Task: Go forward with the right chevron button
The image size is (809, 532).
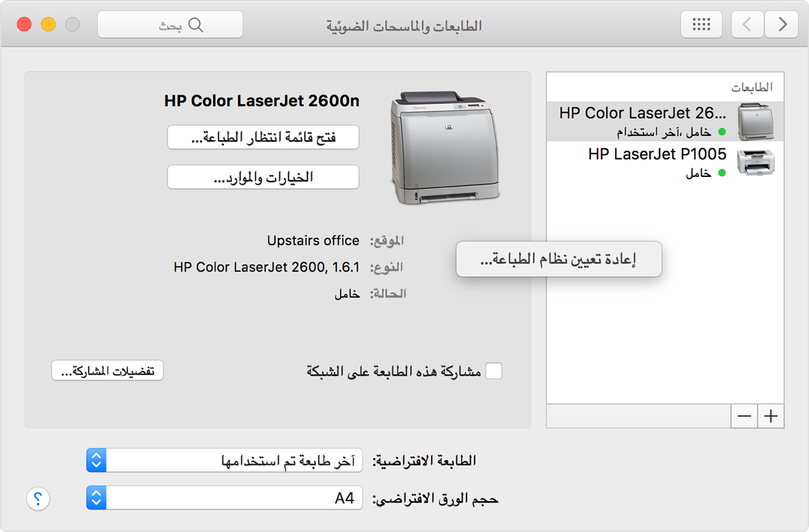Action: click(x=781, y=25)
